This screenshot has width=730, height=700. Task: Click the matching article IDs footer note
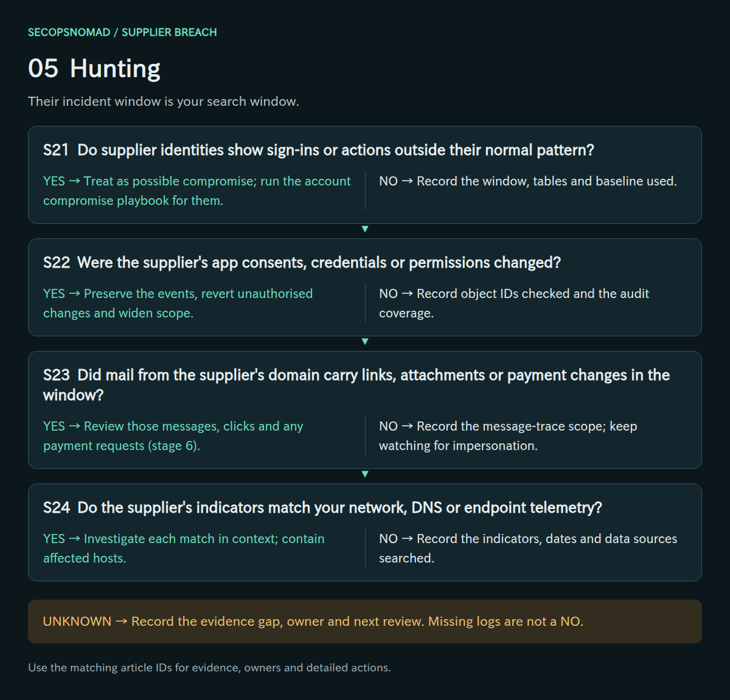(x=209, y=668)
